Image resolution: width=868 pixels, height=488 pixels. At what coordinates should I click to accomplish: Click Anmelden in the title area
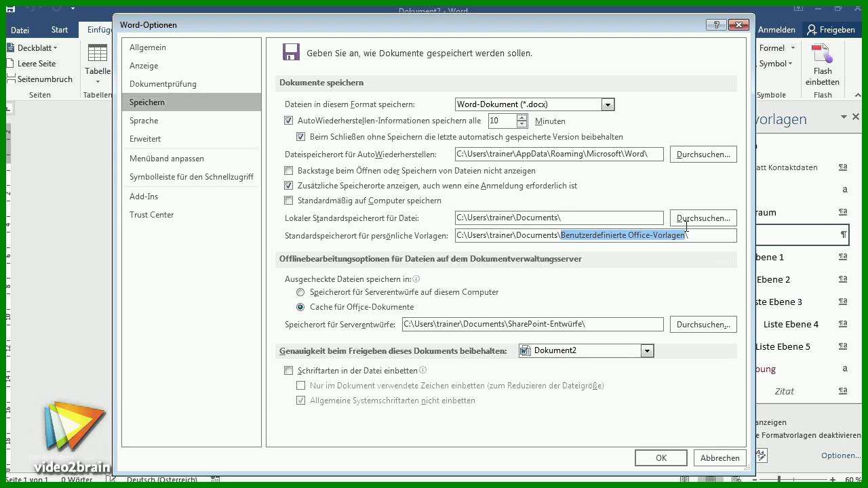click(x=776, y=30)
